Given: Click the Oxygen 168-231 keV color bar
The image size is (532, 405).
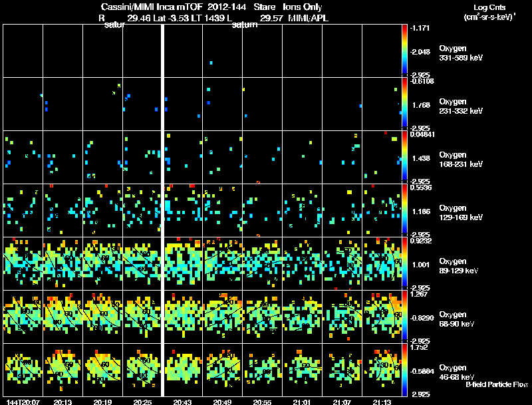Looking at the screenshot, I should pyautogui.click(x=404, y=157).
